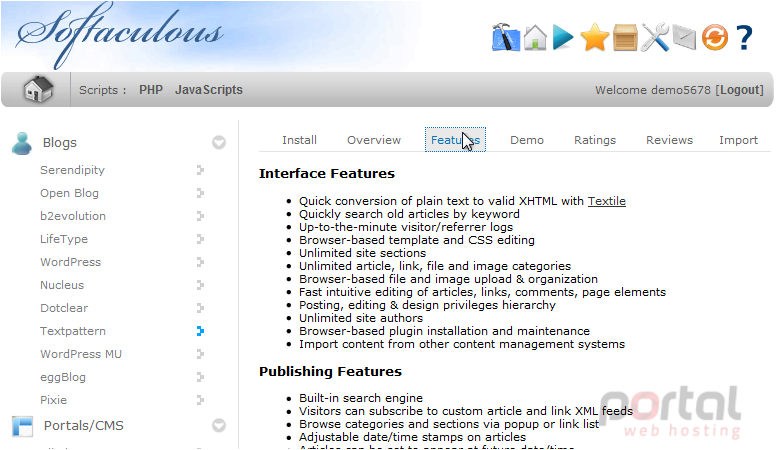The width and height of the screenshot is (776, 450).
Task: Select JavaScripts category
Action: pos(209,90)
